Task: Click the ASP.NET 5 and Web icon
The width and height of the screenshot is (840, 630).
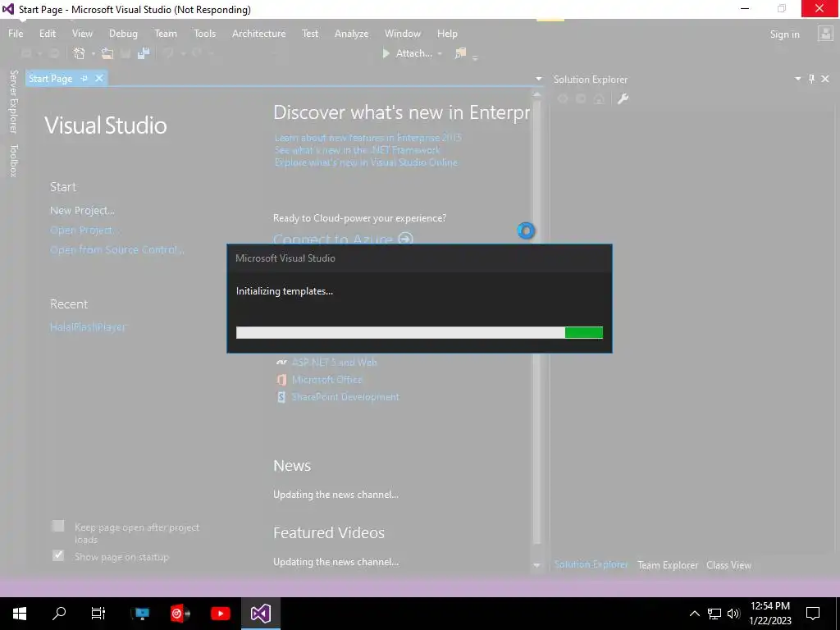Action: coord(281,363)
